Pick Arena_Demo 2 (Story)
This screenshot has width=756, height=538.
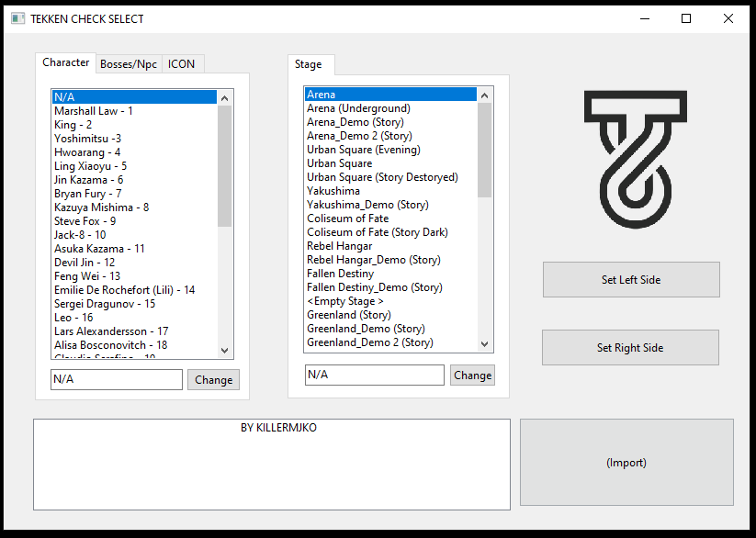tap(391, 136)
